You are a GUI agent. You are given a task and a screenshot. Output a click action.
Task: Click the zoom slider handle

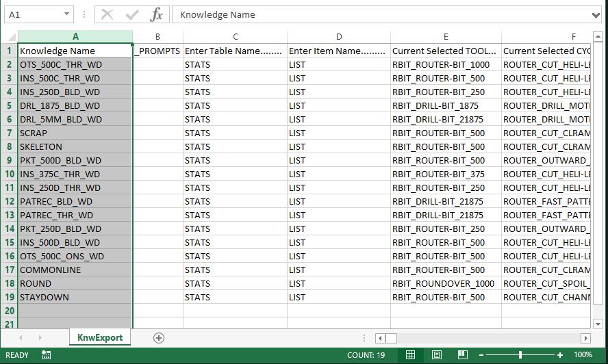pyautogui.click(x=521, y=355)
